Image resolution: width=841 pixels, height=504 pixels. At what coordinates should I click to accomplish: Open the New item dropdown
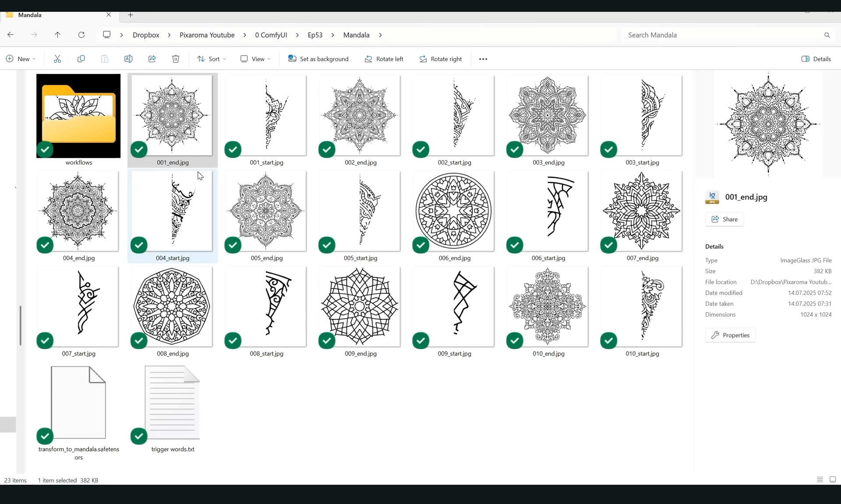(x=21, y=59)
